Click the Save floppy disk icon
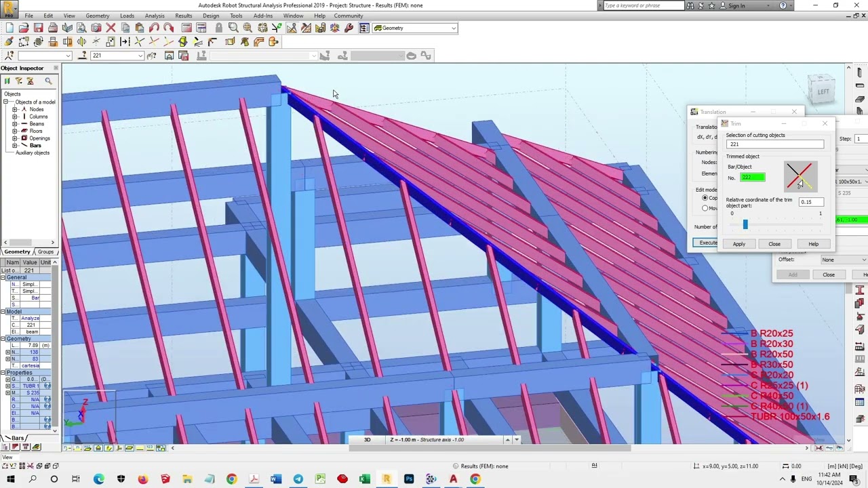Screen dimensions: 868x488 coord(38,28)
